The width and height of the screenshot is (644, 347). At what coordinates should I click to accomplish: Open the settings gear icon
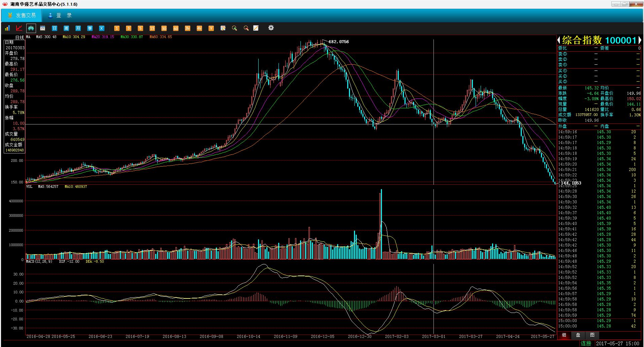coord(271,28)
